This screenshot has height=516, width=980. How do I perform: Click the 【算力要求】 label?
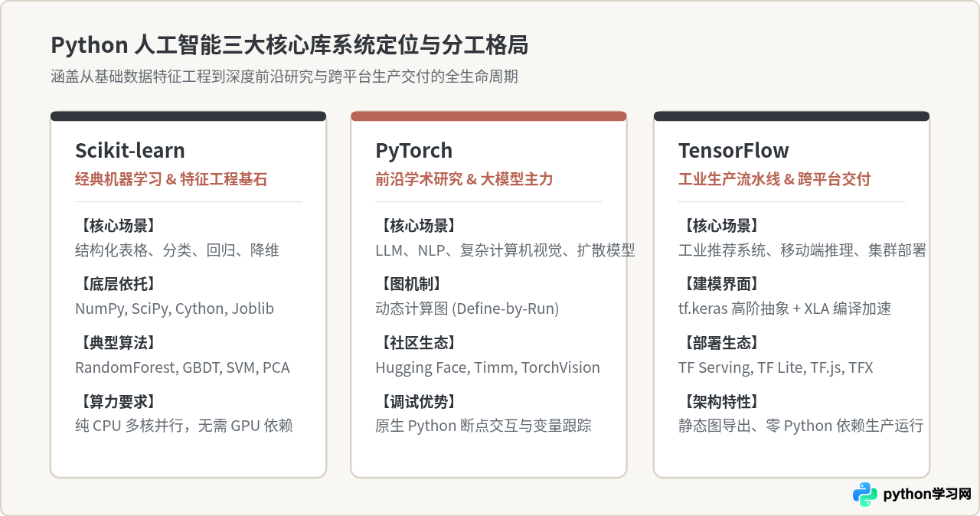click(x=118, y=401)
